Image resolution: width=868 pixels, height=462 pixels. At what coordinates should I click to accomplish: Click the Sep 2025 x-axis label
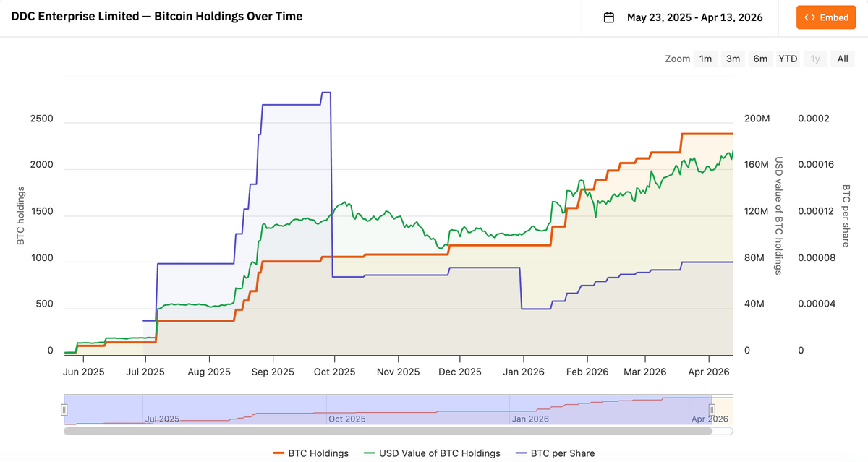point(273,372)
